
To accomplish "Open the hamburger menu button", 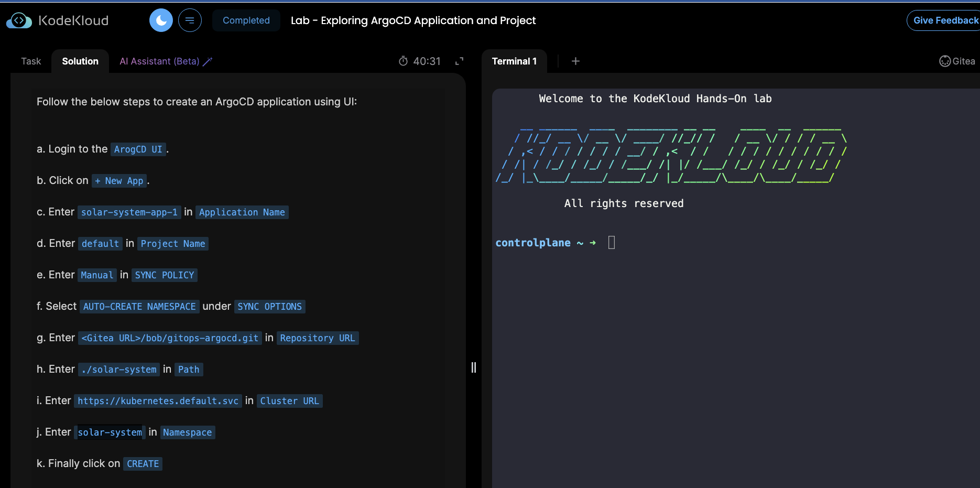I will [190, 20].
